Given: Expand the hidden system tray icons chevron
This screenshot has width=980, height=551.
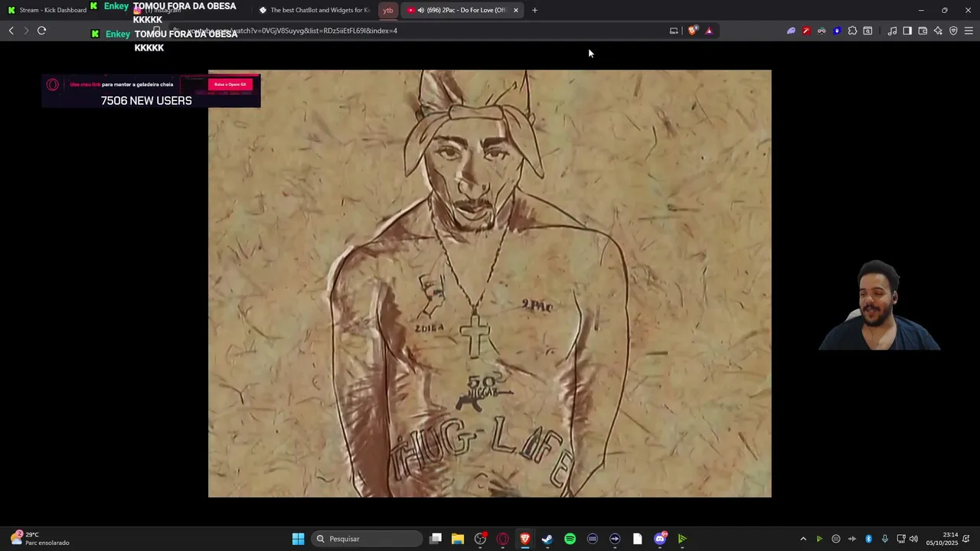Looking at the screenshot, I should click(x=803, y=539).
